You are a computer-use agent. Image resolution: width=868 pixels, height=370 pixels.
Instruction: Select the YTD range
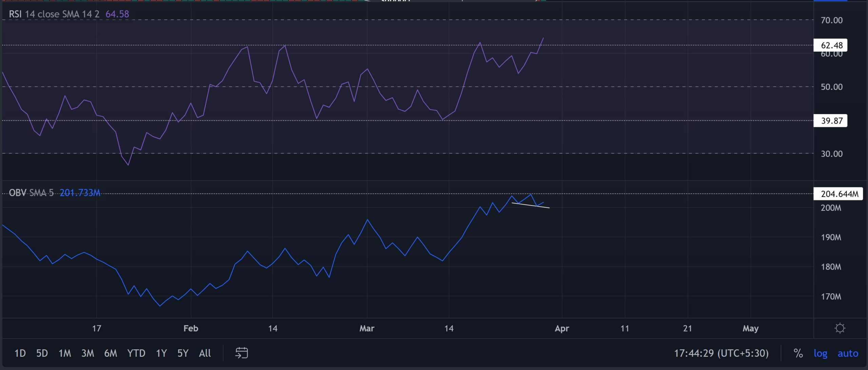(x=136, y=353)
